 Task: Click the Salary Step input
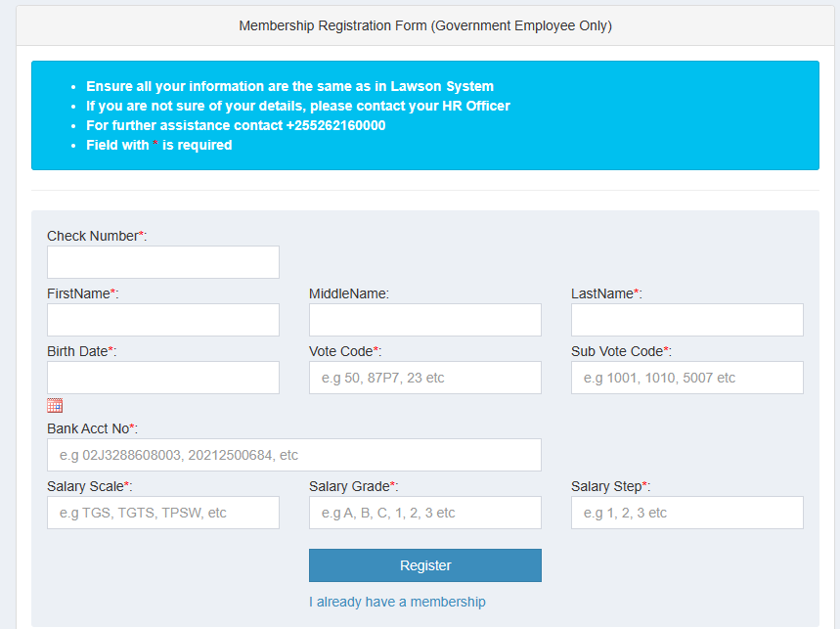coord(687,513)
